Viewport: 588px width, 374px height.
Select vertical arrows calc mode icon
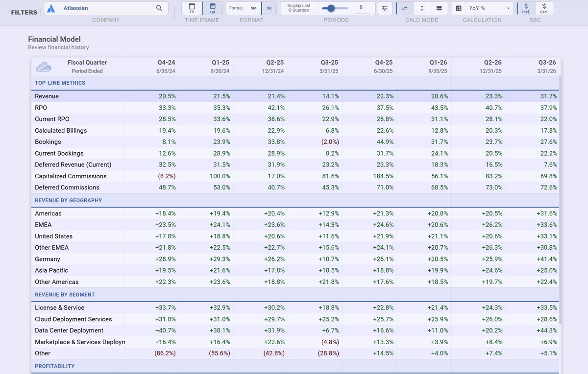click(422, 8)
